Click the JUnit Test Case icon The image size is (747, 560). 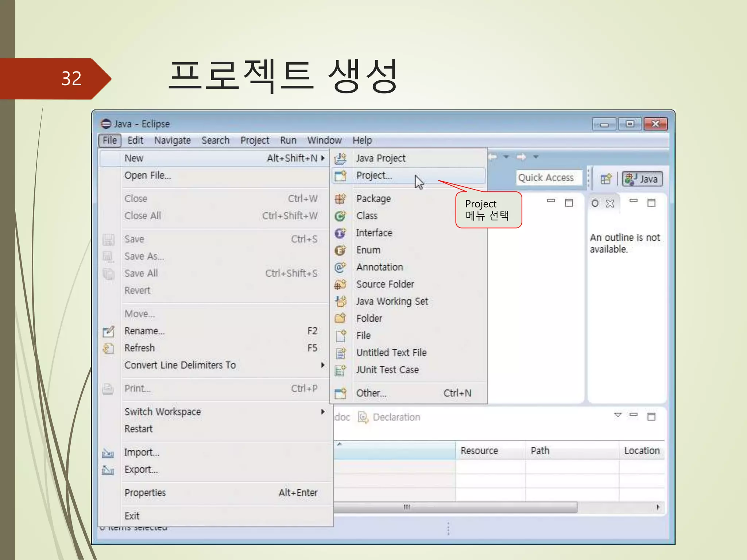coord(340,370)
